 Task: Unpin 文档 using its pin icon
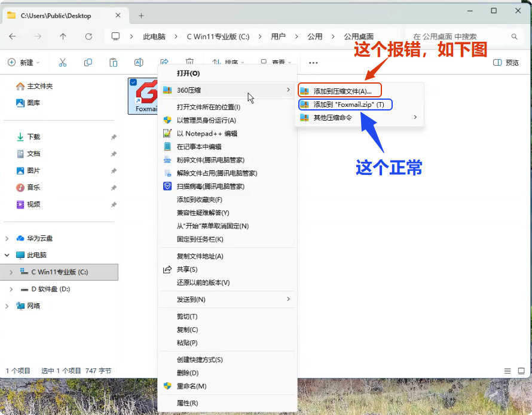pyautogui.click(x=114, y=154)
